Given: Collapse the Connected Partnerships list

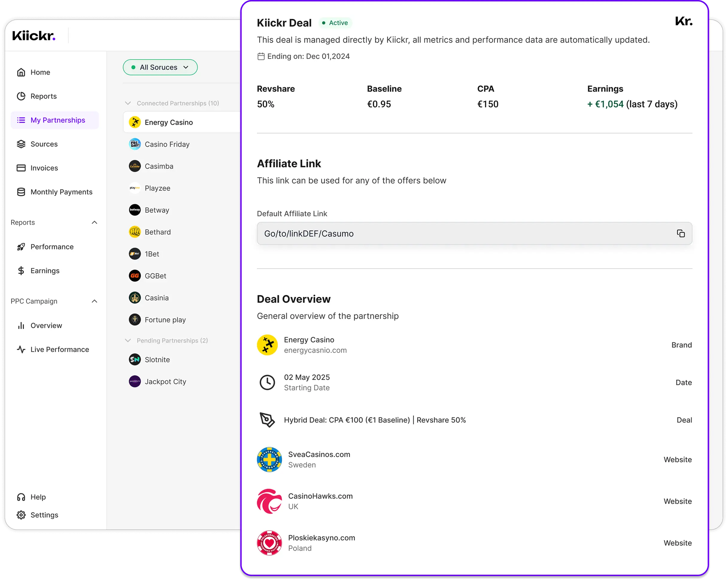Looking at the screenshot, I should click(x=128, y=103).
